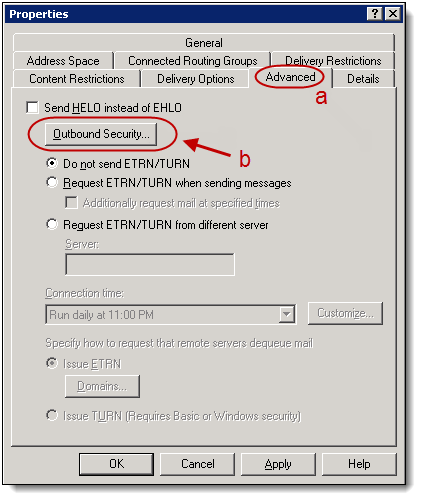Open the Delivery Restrictions tab
This screenshot has height=502, width=423.
tap(333, 61)
